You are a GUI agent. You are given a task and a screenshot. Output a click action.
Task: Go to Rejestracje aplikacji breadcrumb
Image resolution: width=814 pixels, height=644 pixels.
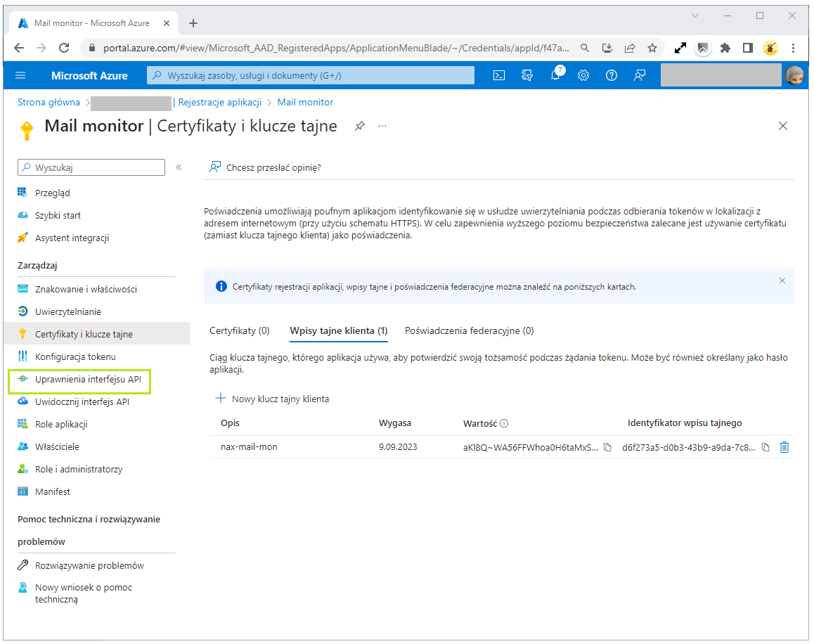pos(219,102)
